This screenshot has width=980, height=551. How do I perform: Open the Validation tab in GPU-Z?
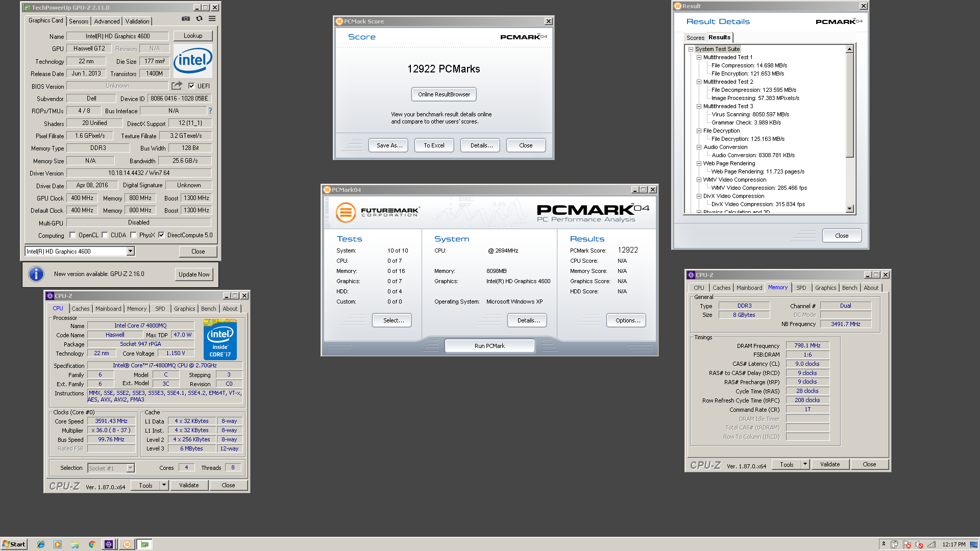click(137, 21)
